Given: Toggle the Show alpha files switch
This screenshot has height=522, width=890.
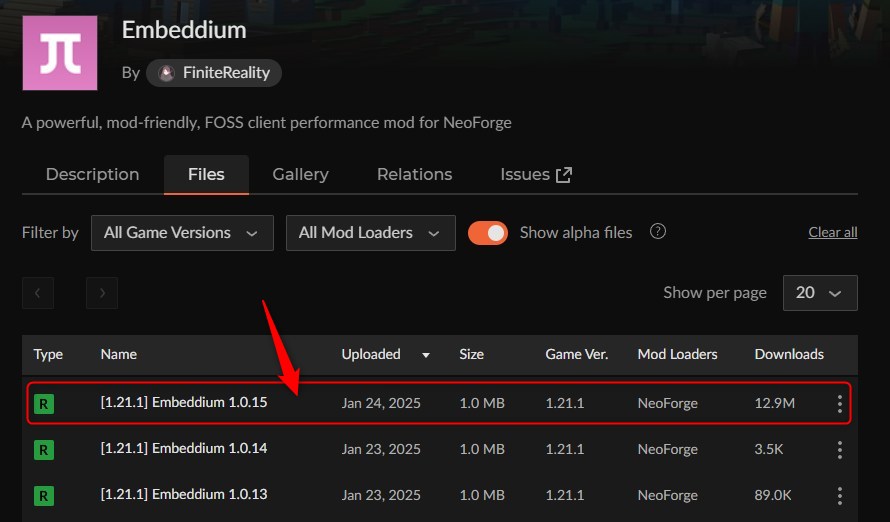Looking at the screenshot, I should point(488,233).
